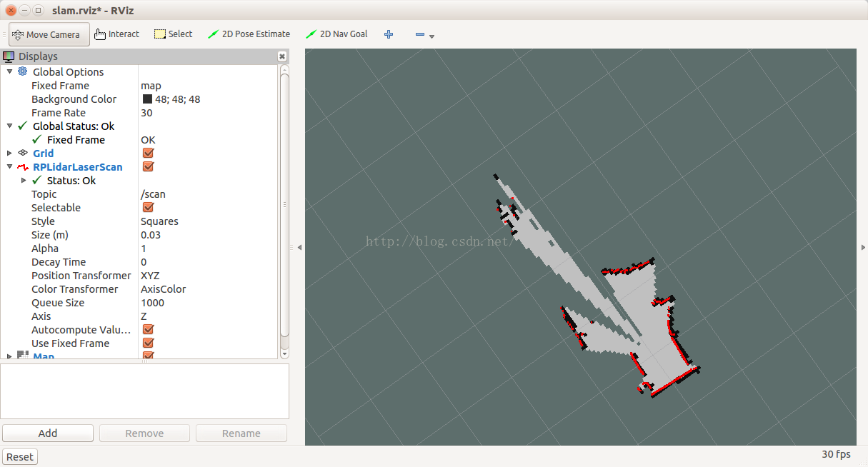Click the Displays tree scrollbar up arrow
This screenshot has height=467, width=868.
pos(284,69)
